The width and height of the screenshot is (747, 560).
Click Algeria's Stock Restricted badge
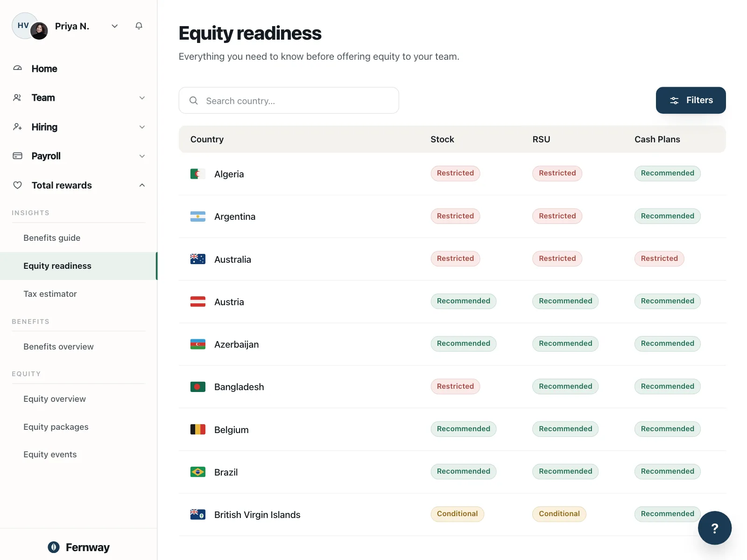[455, 173]
